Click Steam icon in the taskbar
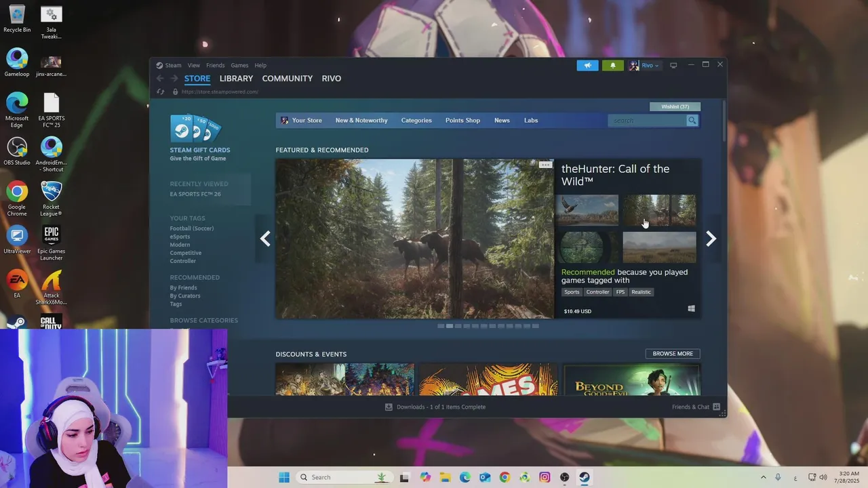Viewport: 868px width, 488px height. (x=584, y=477)
